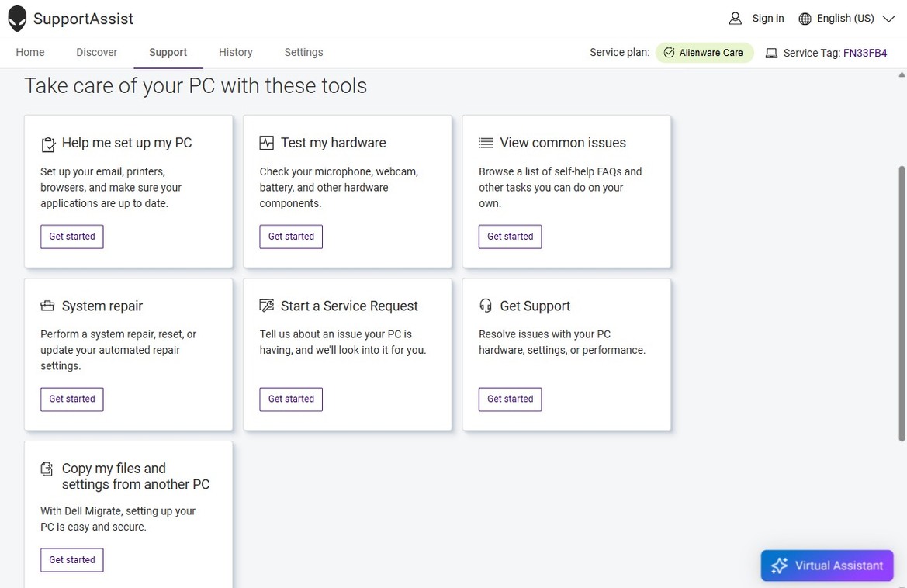This screenshot has height=588, width=907.
Task: Click the Start a Service Request icon
Action: point(267,306)
